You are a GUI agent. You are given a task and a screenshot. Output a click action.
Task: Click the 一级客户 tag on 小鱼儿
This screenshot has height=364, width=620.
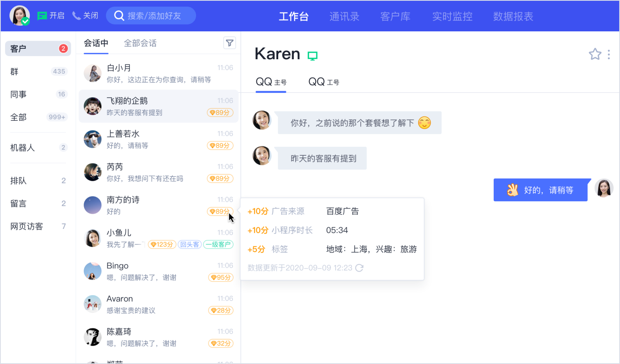tap(218, 244)
